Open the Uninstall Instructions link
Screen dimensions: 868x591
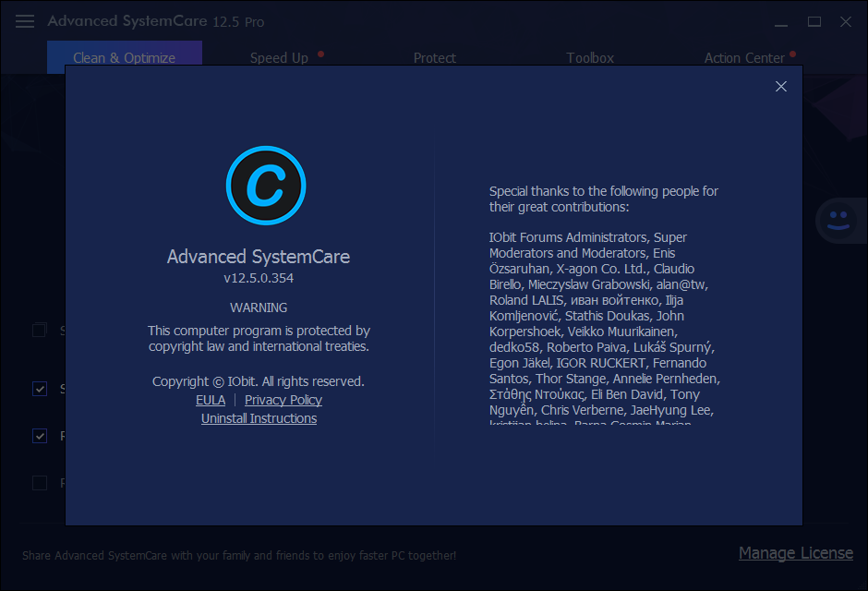tap(259, 418)
